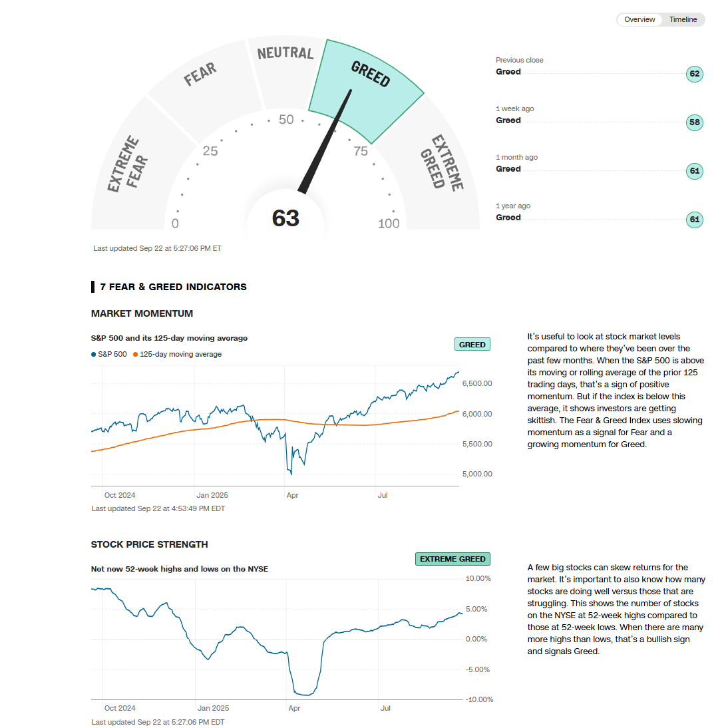Click the blue S&P 500 legend dot
The height and width of the screenshot is (728, 720).
tap(94, 355)
